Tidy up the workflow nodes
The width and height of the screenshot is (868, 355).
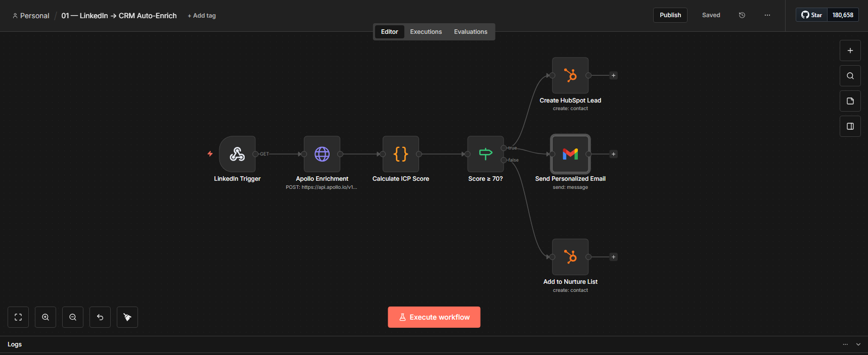pos(127,317)
